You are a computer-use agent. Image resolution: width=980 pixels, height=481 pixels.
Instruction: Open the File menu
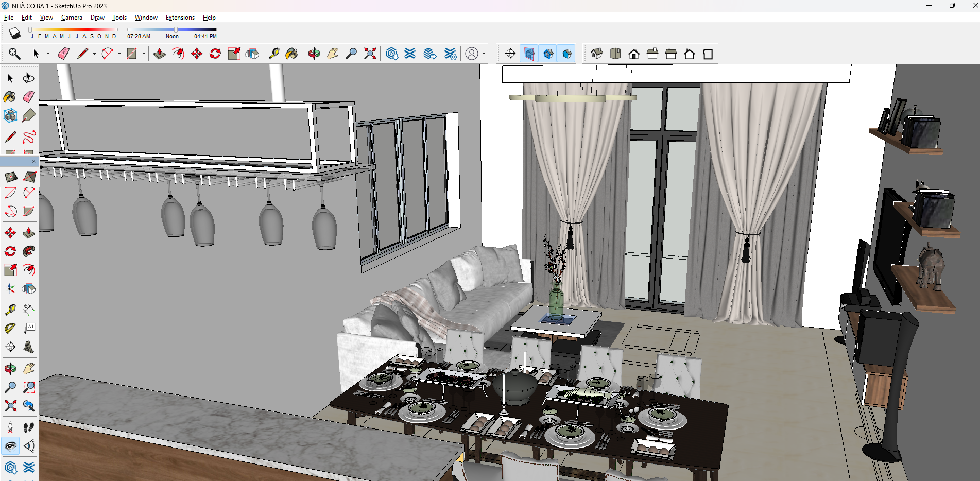point(9,18)
